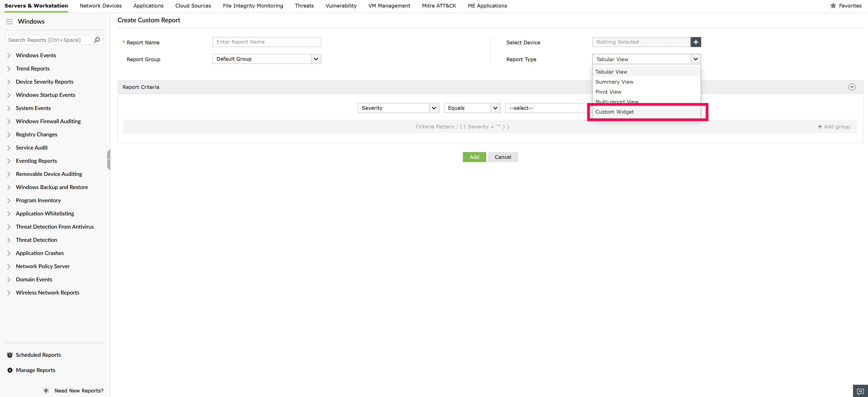This screenshot has height=397, width=868.
Task: Click the Add group link
Action: point(834,127)
